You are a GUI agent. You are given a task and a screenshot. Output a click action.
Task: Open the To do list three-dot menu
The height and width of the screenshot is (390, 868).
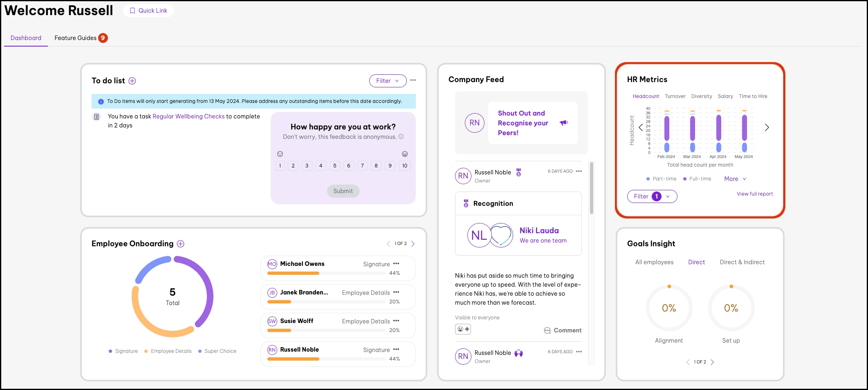coord(413,80)
